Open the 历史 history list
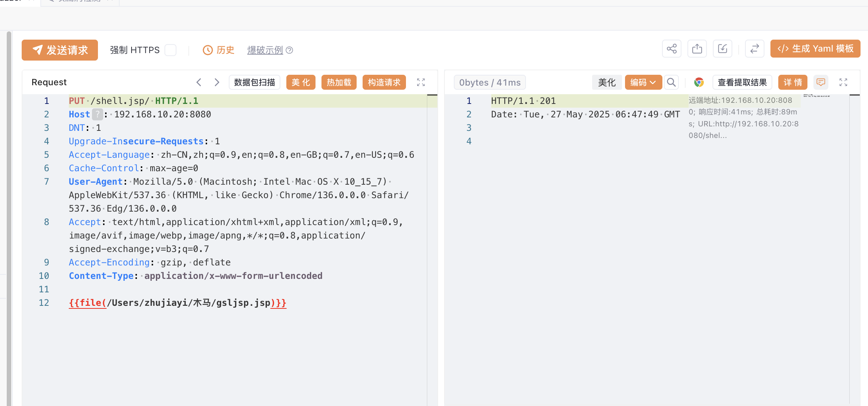The height and width of the screenshot is (406, 868). point(219,50)
